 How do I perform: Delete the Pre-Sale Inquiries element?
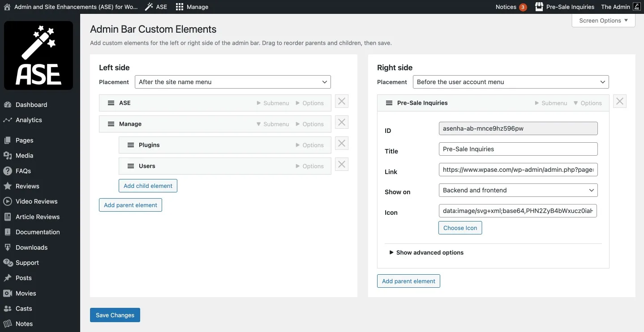click(x=619, y=102)
